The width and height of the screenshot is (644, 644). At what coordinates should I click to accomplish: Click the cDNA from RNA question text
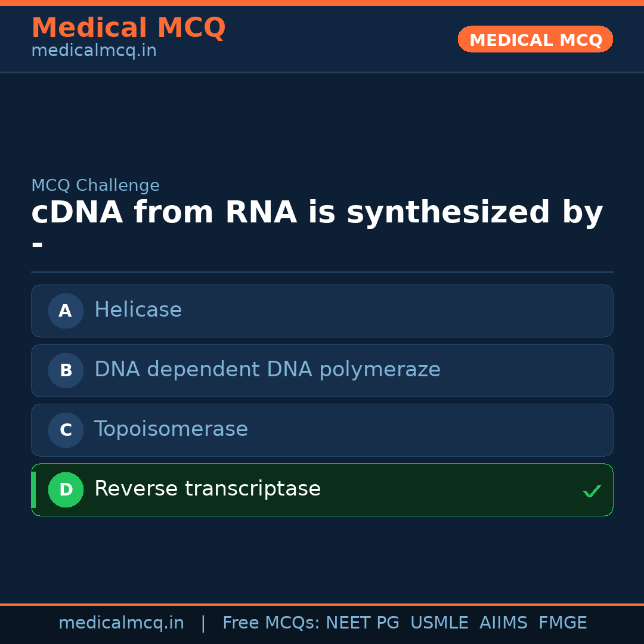tap(317, 213)
